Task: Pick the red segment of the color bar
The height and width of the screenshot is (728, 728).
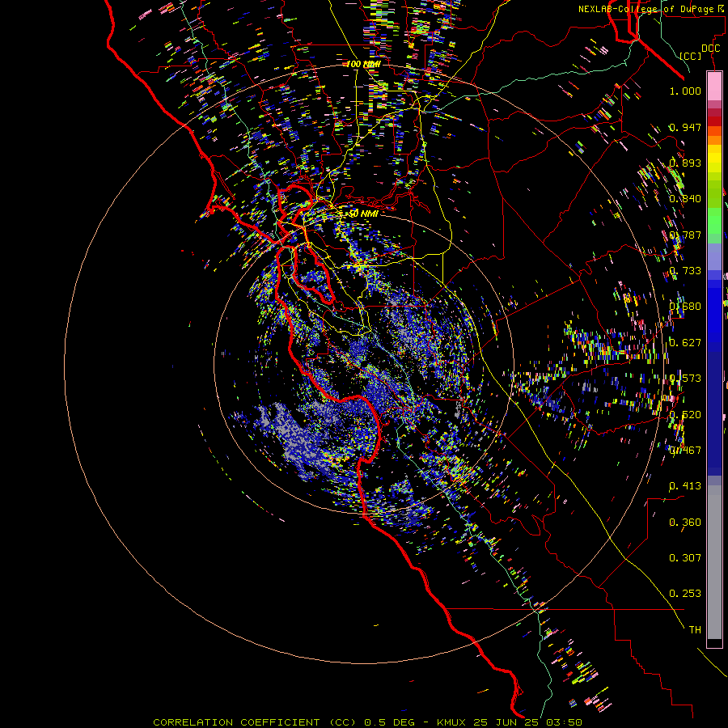Action: [714, 121]
